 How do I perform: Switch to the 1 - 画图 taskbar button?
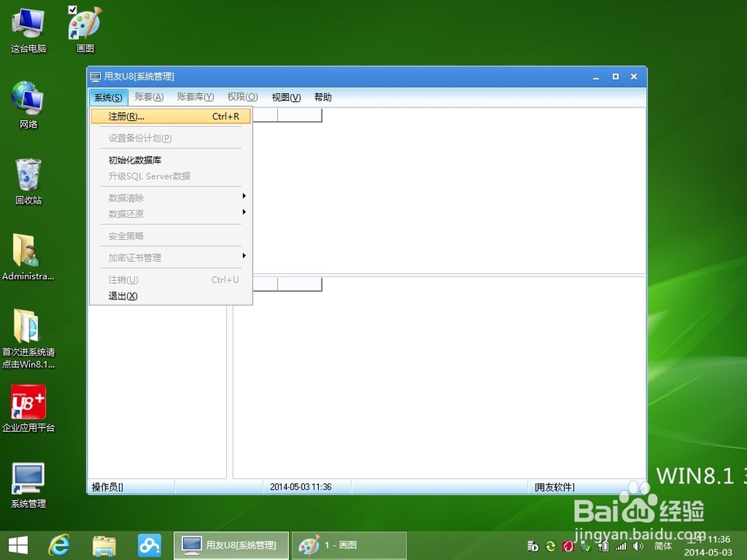349,545
